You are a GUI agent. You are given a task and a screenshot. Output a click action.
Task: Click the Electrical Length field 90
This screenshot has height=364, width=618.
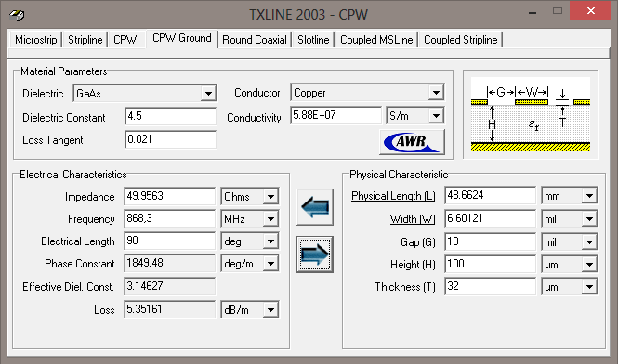click(x=169, y=241)
